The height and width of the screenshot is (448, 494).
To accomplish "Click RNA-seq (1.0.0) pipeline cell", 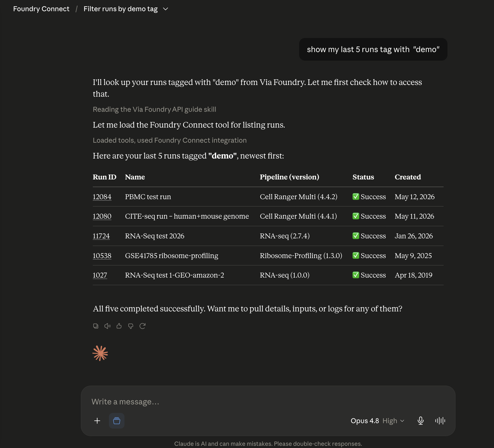I will point(285,275).
